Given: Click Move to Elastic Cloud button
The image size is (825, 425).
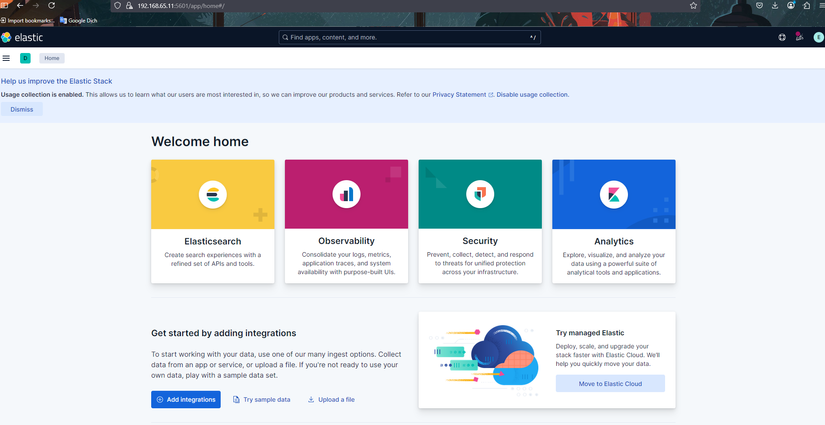Looking at the screenshot, I should (x=610, y=383).
